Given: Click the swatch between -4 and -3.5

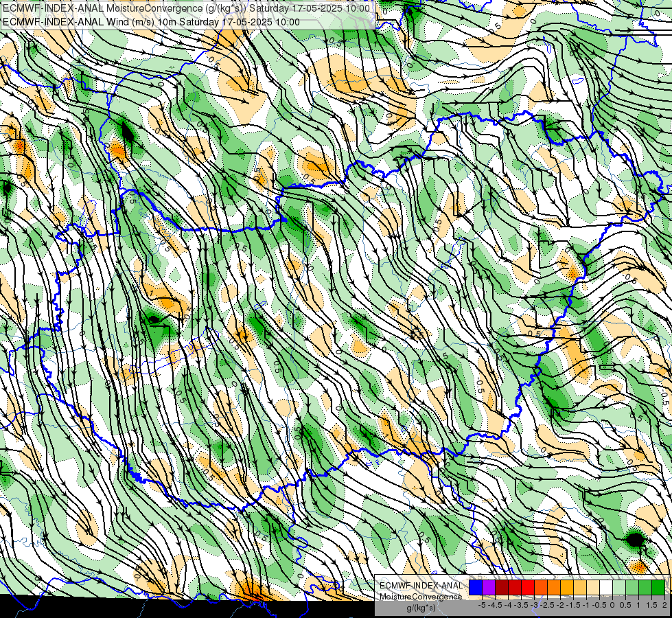Looking at the screenshot, I should (515, 588).
